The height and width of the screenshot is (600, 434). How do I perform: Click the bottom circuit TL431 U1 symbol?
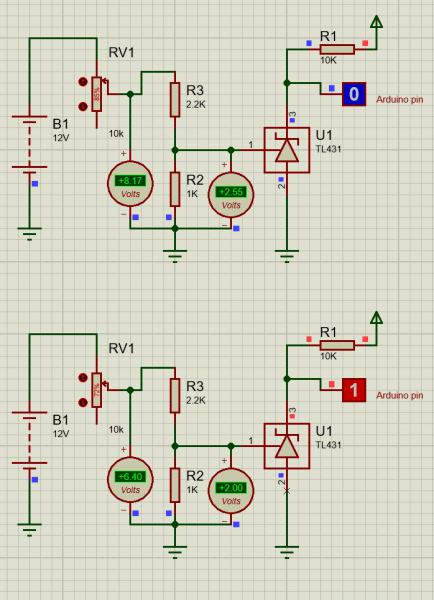click(x=287, y=446)
